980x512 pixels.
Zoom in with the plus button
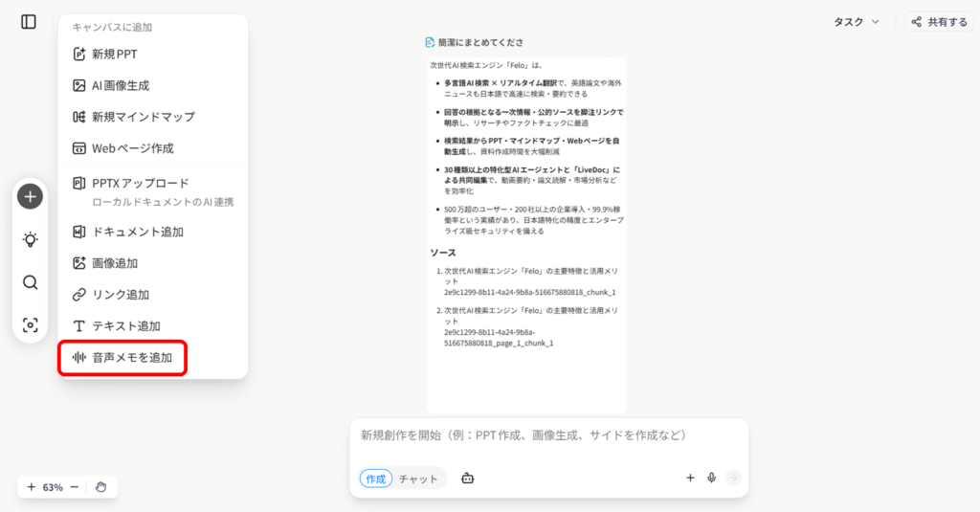click(x=31, y=487)
